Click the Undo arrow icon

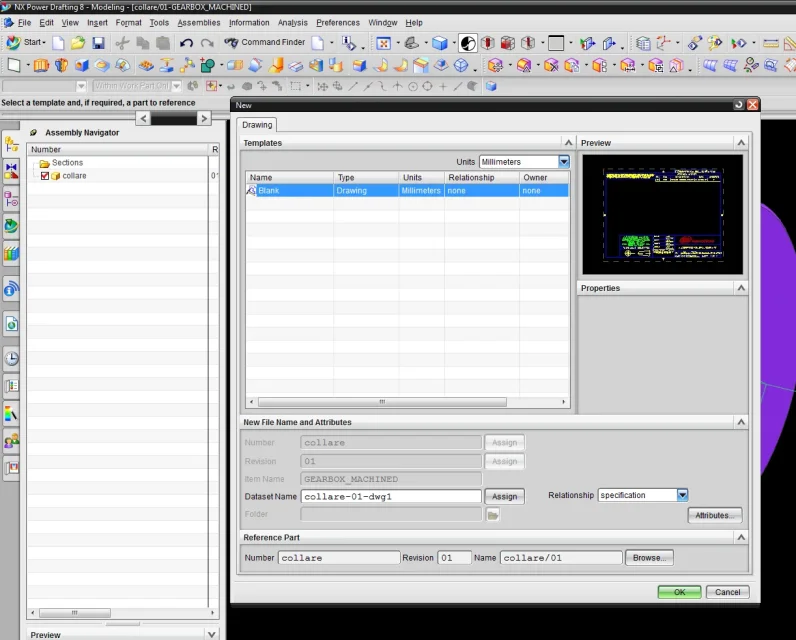pos(186,43)
